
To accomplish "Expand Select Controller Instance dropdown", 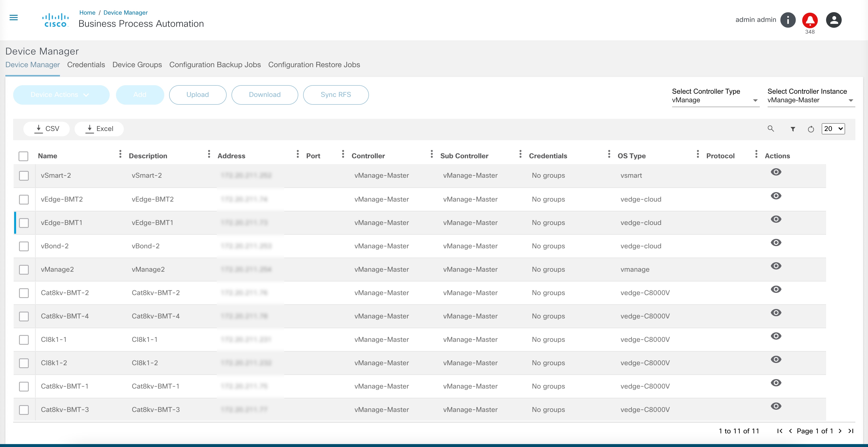I will [811, 100].
